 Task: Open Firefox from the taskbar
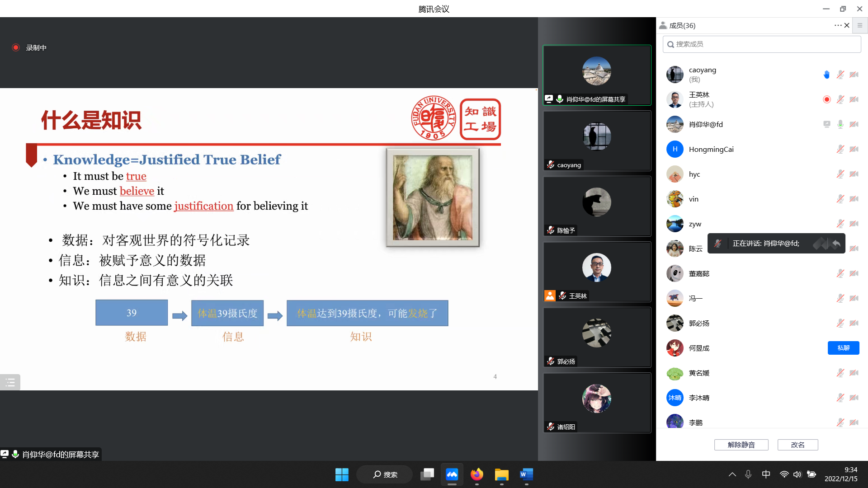[476, 474]
